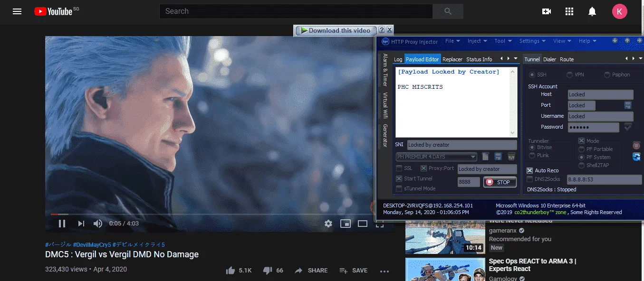
Task: Switch to the Dialer tab
Action: click(x=549, y=59)
